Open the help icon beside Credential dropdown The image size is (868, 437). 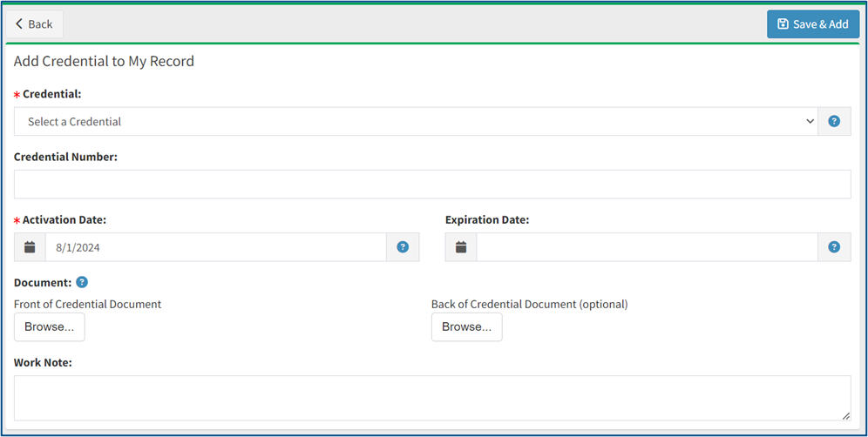834,122
